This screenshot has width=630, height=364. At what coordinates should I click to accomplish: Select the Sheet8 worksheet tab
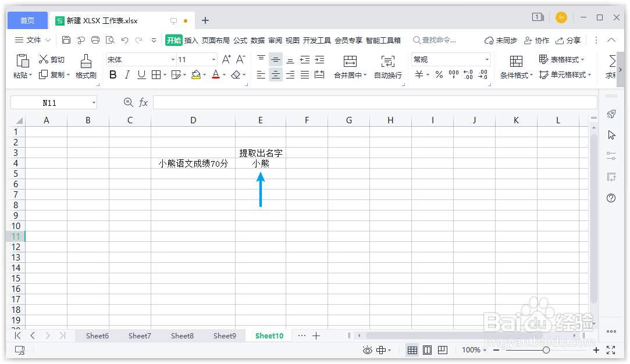pyautogui.click(x=182, y=336)
